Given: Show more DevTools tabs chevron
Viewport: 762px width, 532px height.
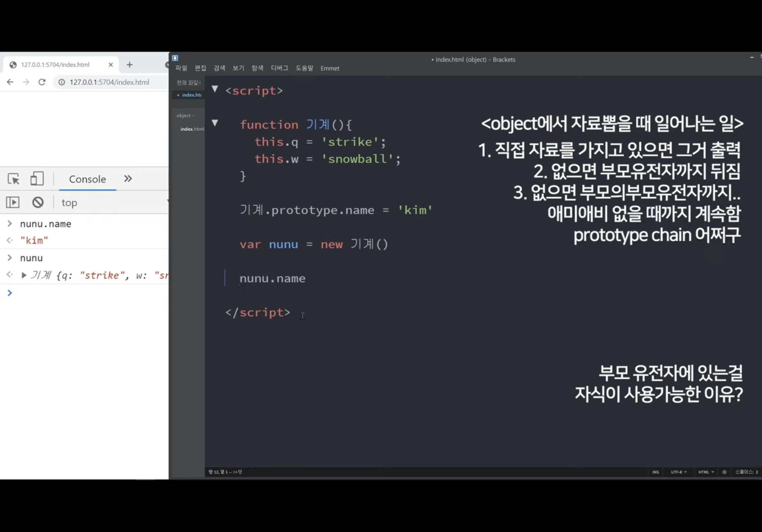Looking at the screenshot, I should tap(128, 179).
